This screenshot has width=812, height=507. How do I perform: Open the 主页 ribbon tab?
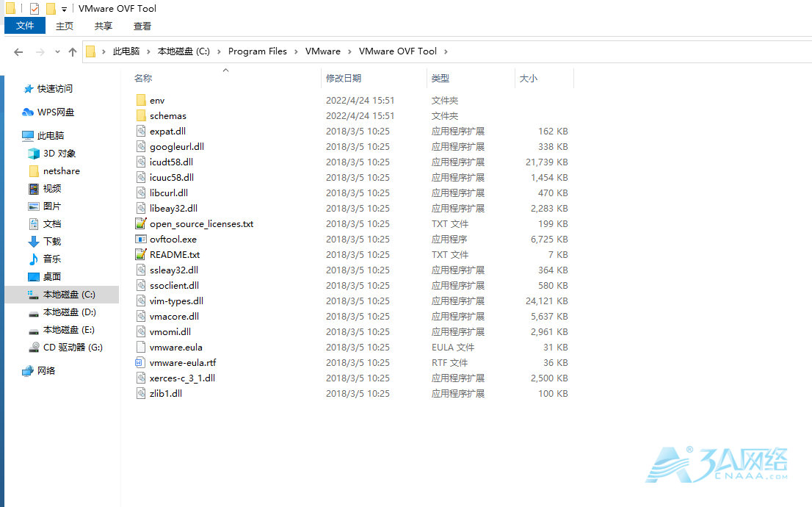[x=65, y=26]
